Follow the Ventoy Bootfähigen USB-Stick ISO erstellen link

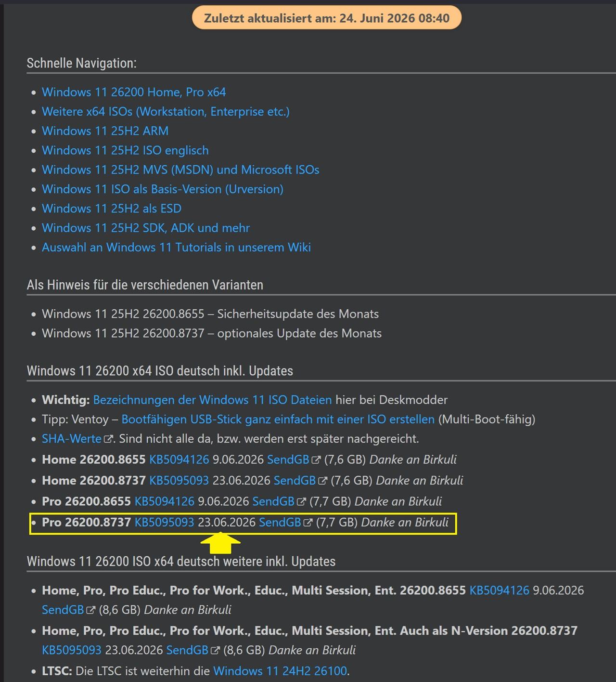pyautogui.click(x=278, y=419)
